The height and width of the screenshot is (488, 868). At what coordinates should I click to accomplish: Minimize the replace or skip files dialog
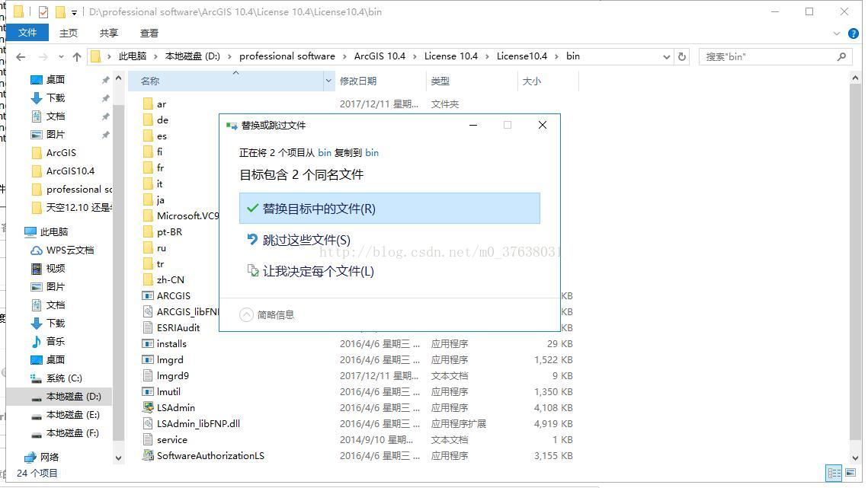(x=472, y=125)
